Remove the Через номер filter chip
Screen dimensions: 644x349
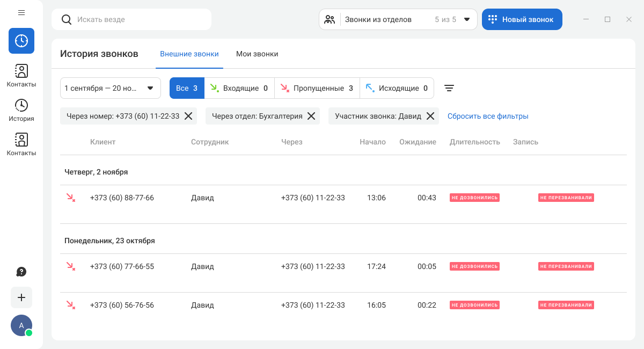pos(188,116)
